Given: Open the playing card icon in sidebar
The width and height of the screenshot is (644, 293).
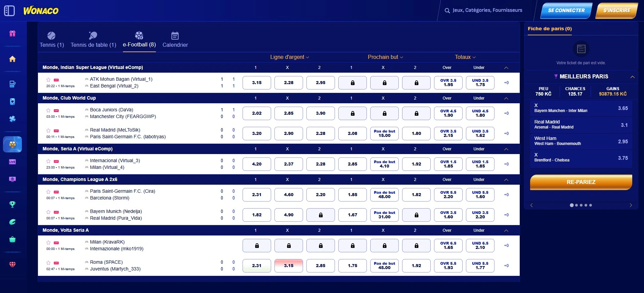Looking at the screenshot, I should pyautogui.click(x=12, y=102).
